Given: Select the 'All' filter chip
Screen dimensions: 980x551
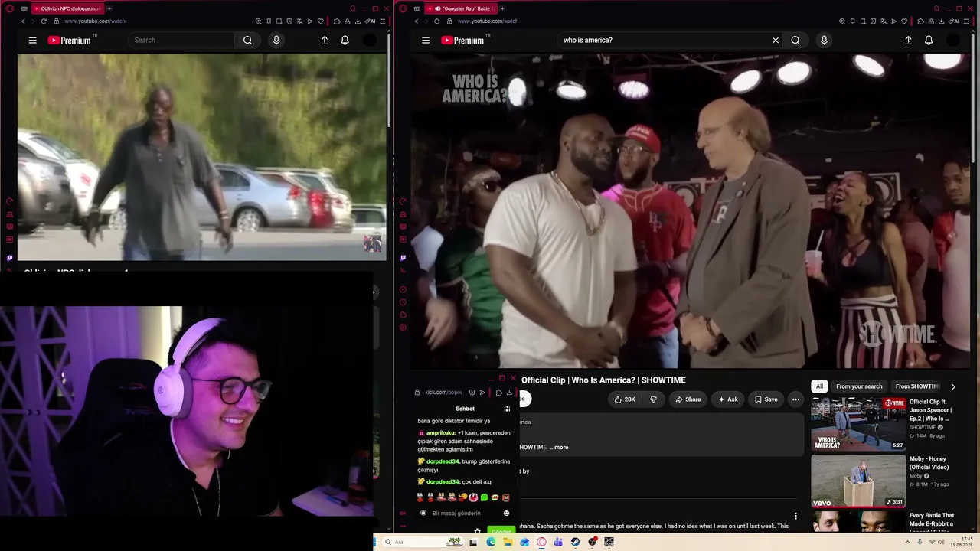Looking at the screenshot, I should point(819,386).
